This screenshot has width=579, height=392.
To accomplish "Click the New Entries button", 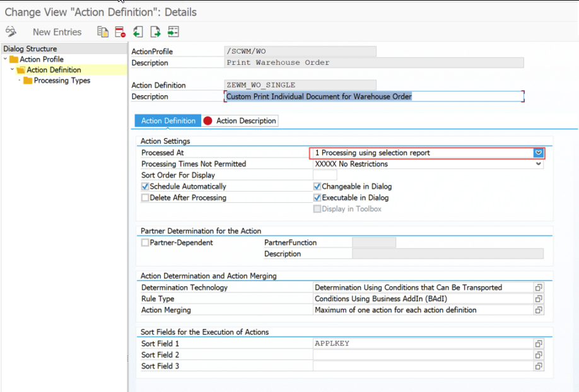I will tap(57, 32).
